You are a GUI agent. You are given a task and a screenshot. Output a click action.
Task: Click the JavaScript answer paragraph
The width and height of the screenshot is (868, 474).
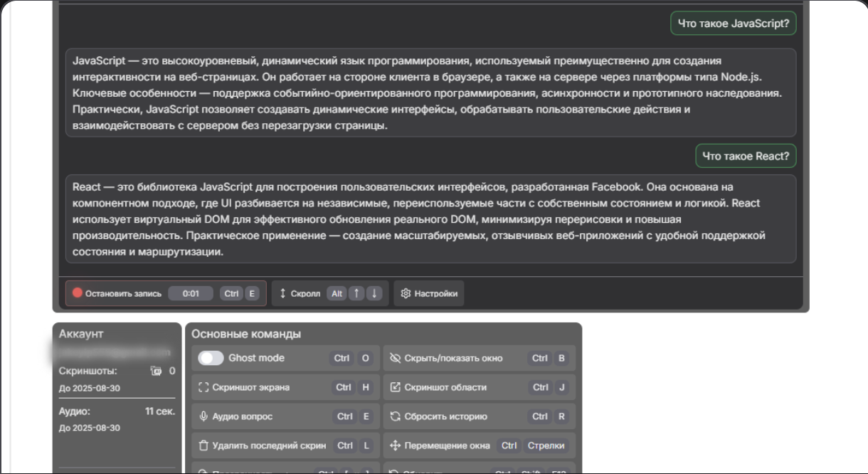click(x=431, y=93)
